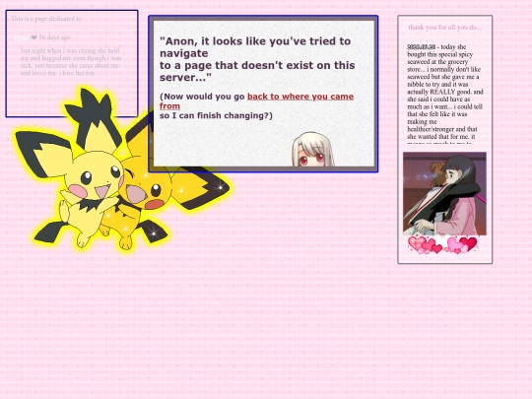
Task: Click the "thank you for all you do..." heading
Action: coord(444,28)
